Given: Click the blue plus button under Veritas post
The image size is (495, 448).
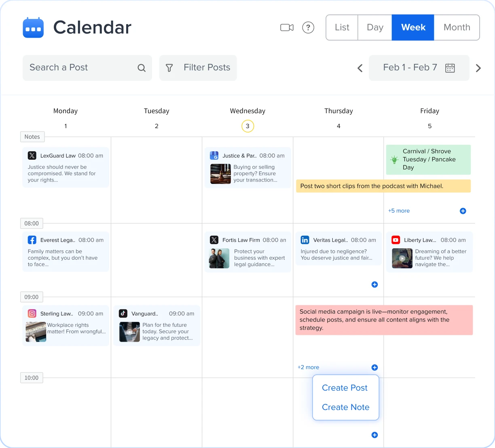Looking at the screenshot, I should click(x=374, y=285).
